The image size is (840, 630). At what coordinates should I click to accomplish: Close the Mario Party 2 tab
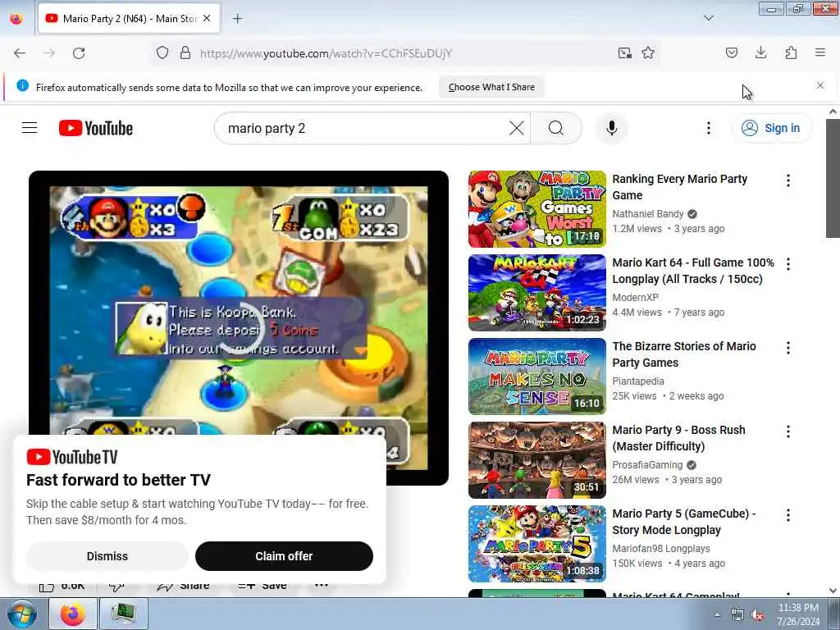click(207, 18)
